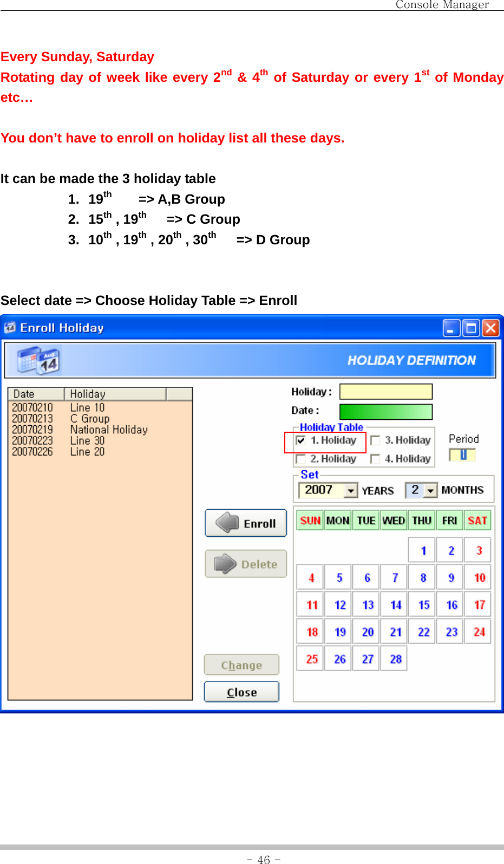
Task: Select day 21 in the calendar
Action: tap(394, 631)
